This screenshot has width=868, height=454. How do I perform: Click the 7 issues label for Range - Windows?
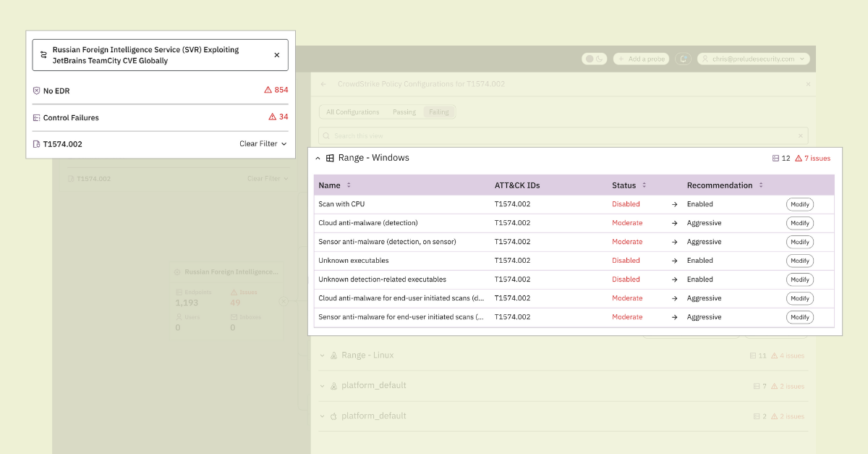[x=817, y=158]
